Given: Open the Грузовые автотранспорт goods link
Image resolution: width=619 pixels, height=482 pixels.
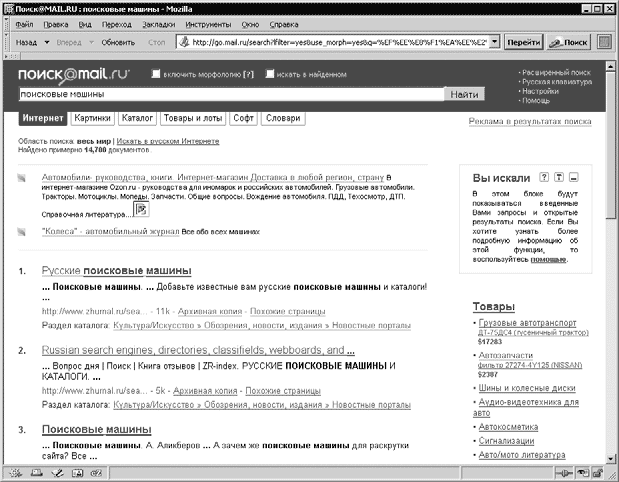Looking at the screenshot, I should pos(527,323).
